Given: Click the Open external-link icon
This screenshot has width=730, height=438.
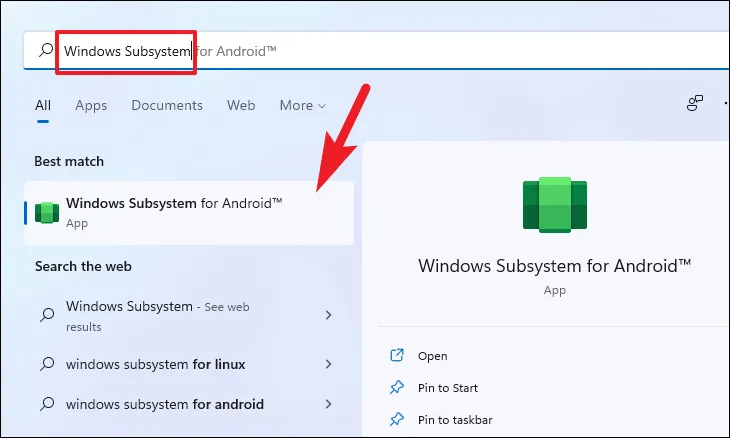Looking at the screenshot, I should 397,355.
